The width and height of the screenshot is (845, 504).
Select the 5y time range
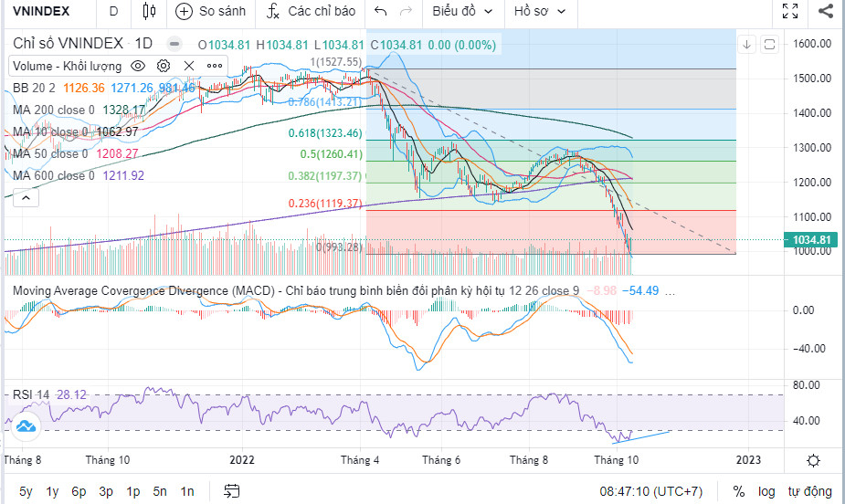point(26,491)
